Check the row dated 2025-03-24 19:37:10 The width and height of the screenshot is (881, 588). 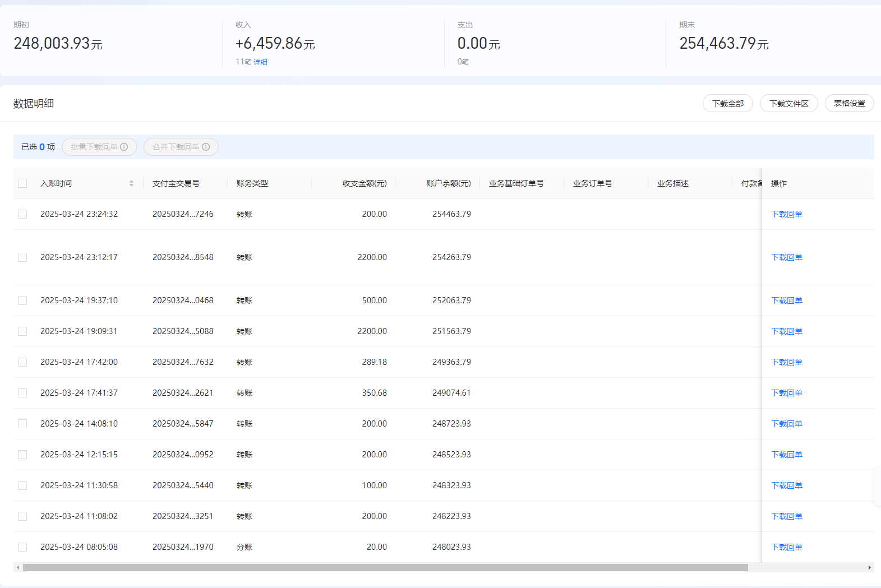22,300
